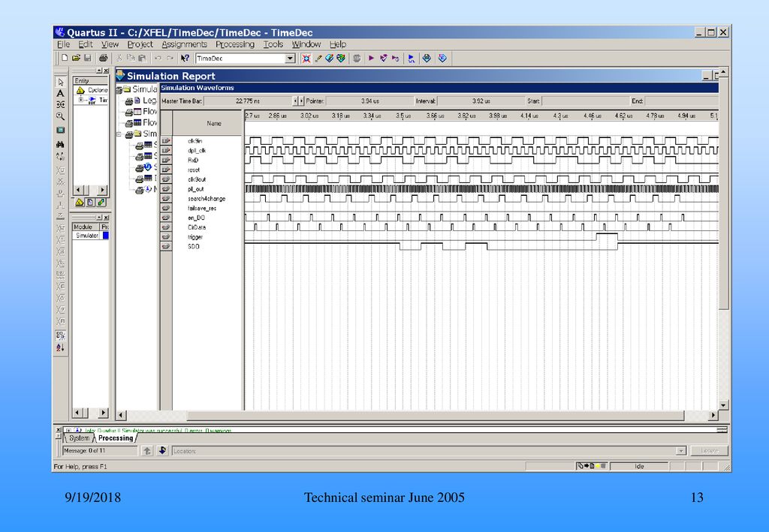Click the Locate button in the message bar
This screenshot has width=769, height=532.
(709, 451)
